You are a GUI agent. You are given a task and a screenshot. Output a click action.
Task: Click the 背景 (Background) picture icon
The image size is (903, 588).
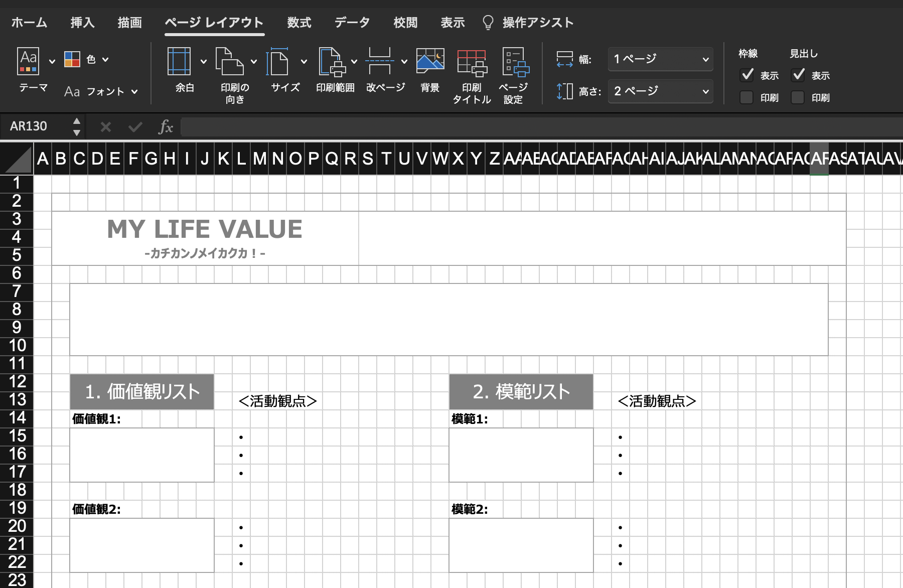(x=430, y=61)
